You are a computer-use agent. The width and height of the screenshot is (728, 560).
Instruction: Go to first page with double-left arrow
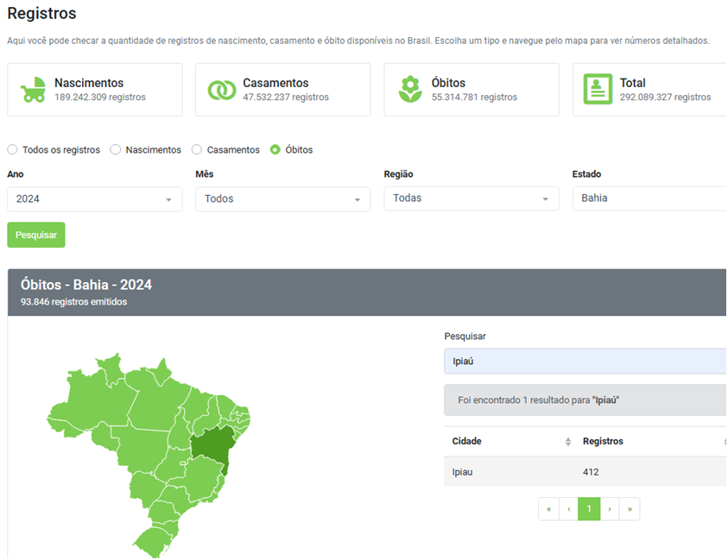(548, 509)
